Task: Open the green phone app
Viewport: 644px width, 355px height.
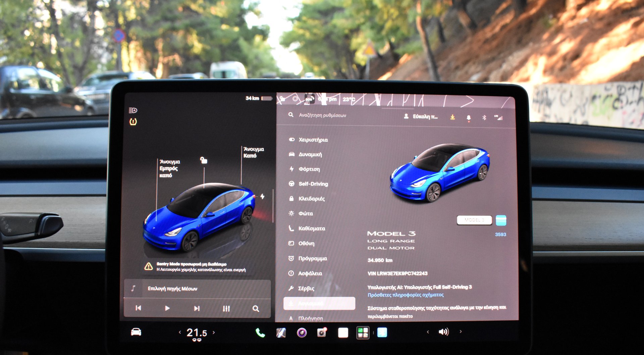Action: click(x=260, y=333)
